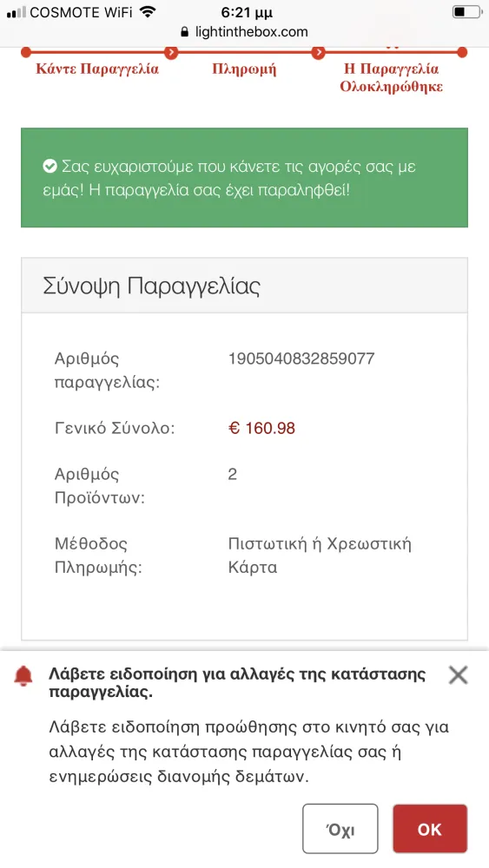Tap the order number 1905040832859077
489x868 pixels.
pyautogui.click(x=301, y=358)
